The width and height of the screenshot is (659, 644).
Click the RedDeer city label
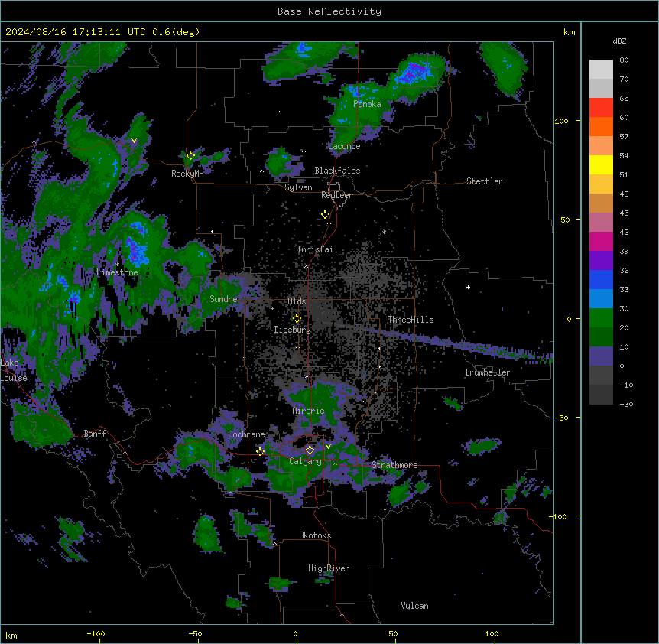pyautogui.click(x=336, y=195)
